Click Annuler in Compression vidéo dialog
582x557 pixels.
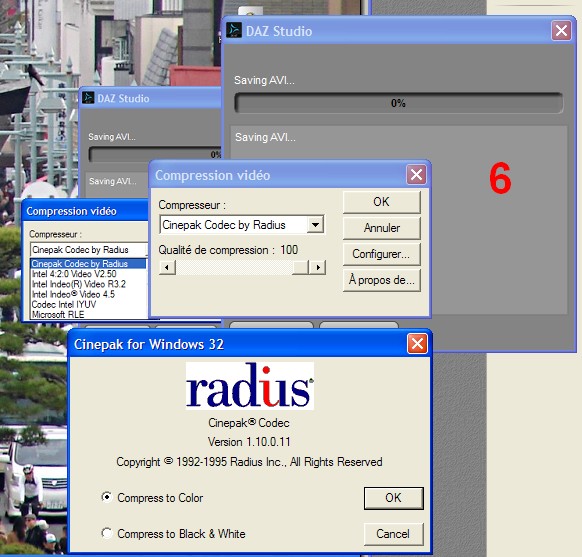(x=382, y=228)
